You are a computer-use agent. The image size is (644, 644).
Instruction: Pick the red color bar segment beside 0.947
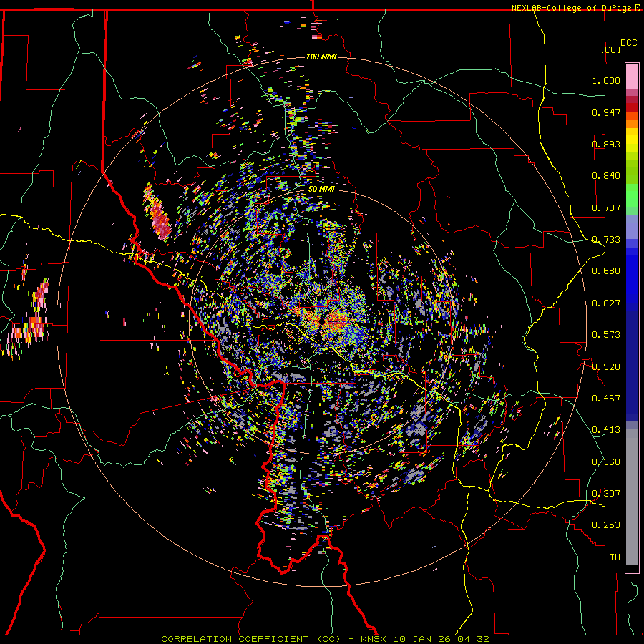[632, 107]
